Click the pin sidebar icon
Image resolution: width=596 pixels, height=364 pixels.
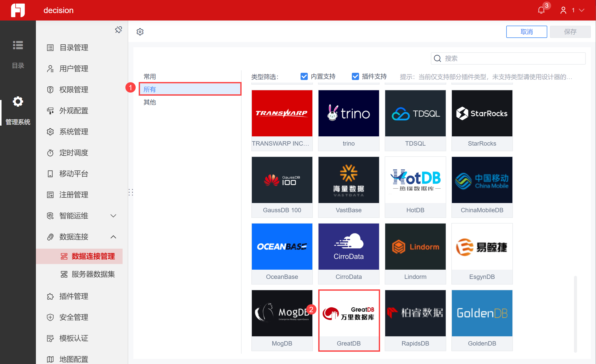(118, 30)
